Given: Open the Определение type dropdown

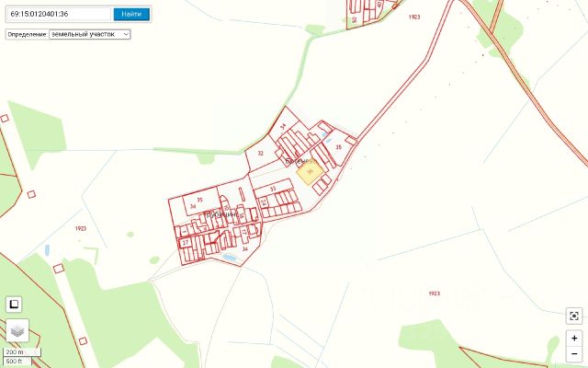Looking at the screenshot, I should pos(90,34).
